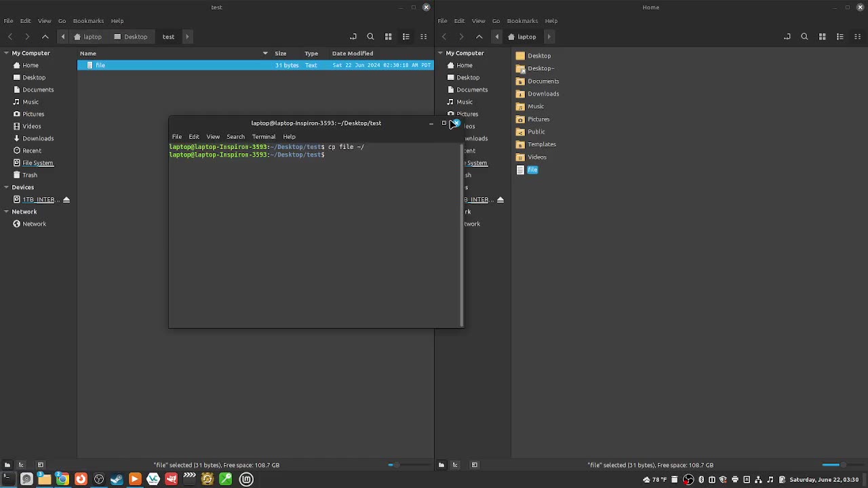
Task: Sort by Size column header
Action: click(281, 53)
